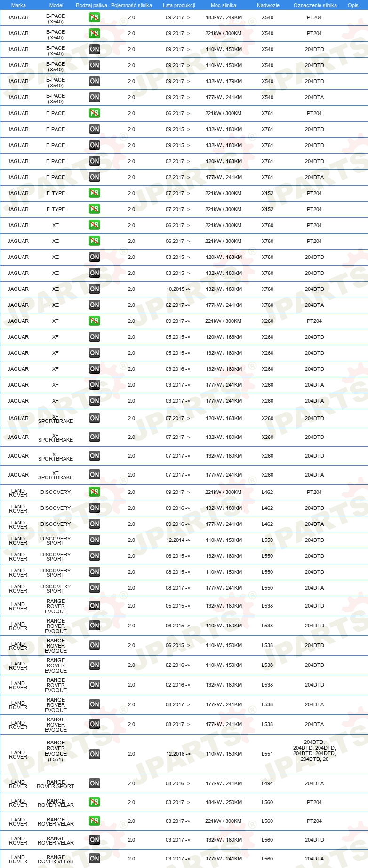The width and height of the screenshot is (368, 868).
Task: Click the '12.2018 ->' production date cell
Action: click(x=178, y=754)
